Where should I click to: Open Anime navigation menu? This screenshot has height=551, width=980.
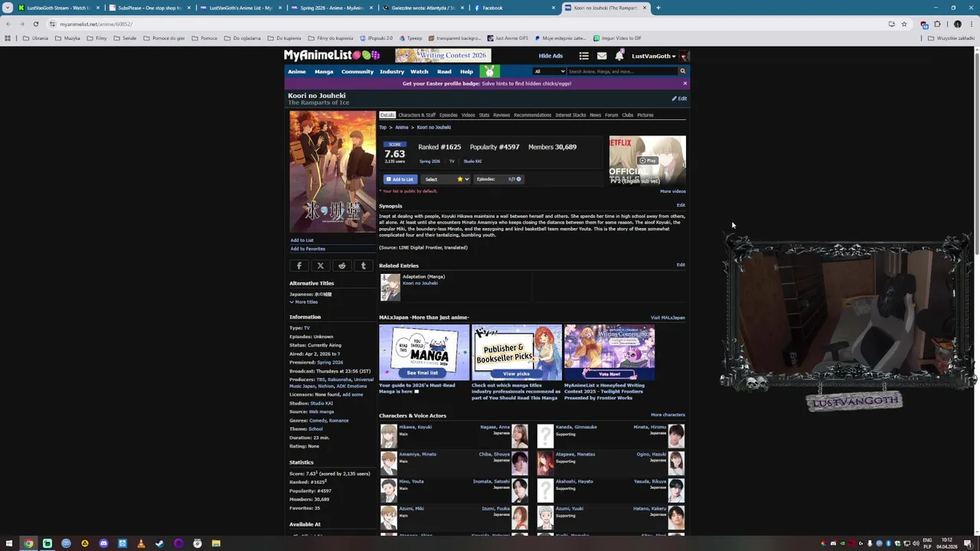coord(296,72)
